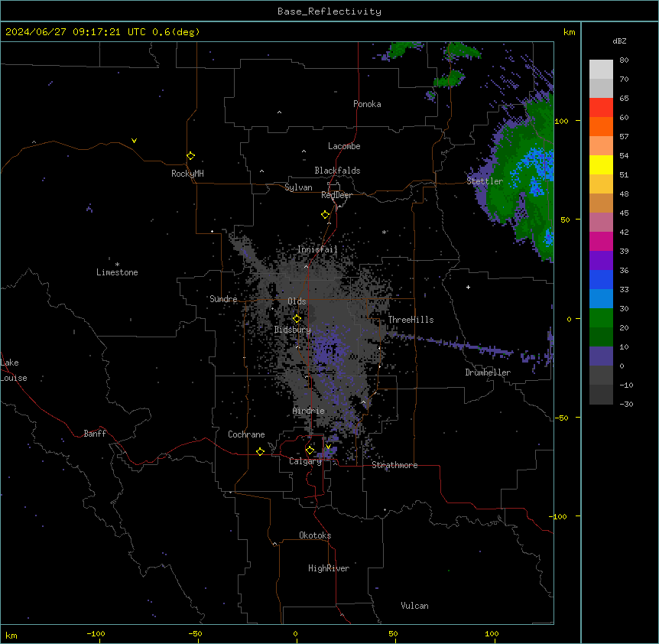The height and width of the screenshot is (644, 659).
Task: Click the x-axis tick label -100
Action: (96, 634)
